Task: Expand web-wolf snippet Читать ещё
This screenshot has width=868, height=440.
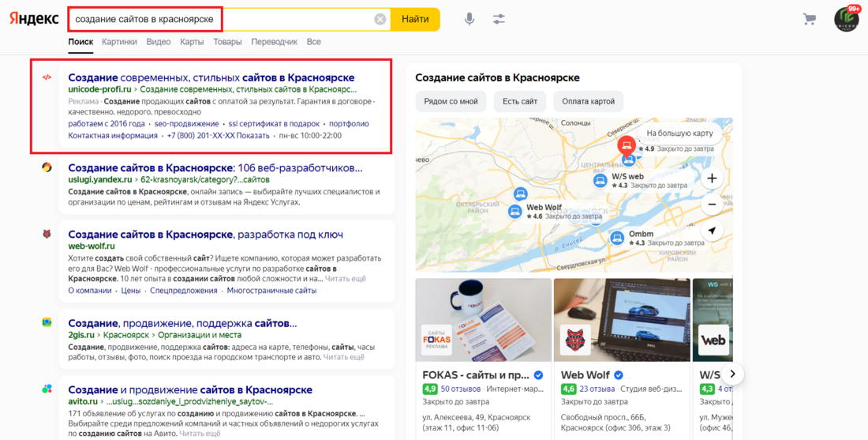Action: point(346,279)
